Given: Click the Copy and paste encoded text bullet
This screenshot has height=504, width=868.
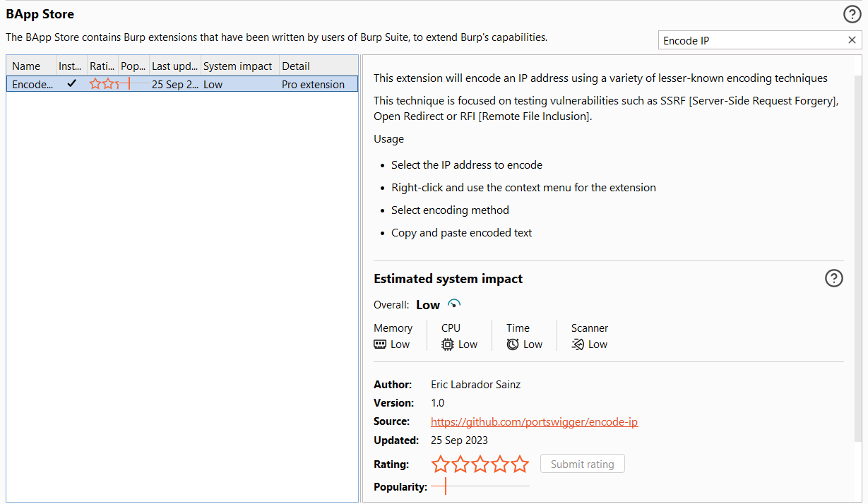Looking at the screenshot, I should click(x=462, y=232).
